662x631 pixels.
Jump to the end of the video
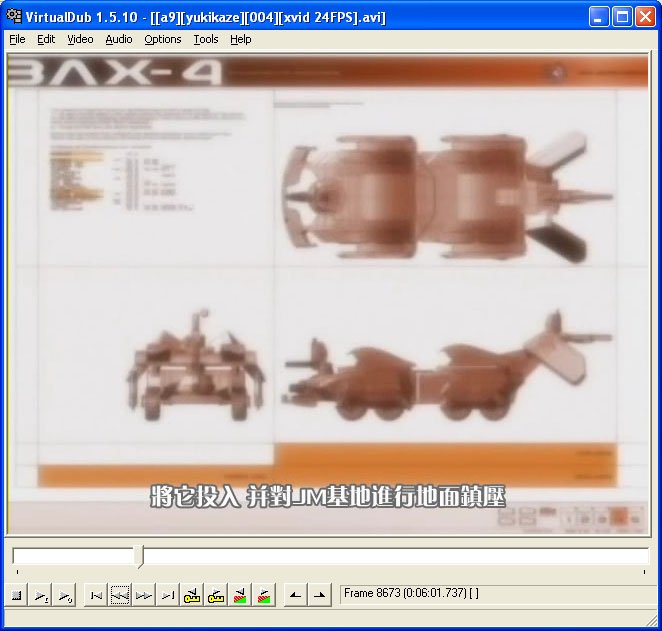(x=168, y=595)
